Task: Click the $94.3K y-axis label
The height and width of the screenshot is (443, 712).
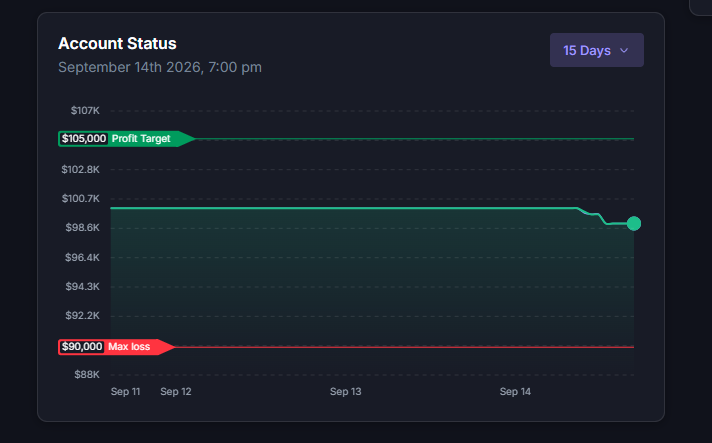Action: pos(83,286)
